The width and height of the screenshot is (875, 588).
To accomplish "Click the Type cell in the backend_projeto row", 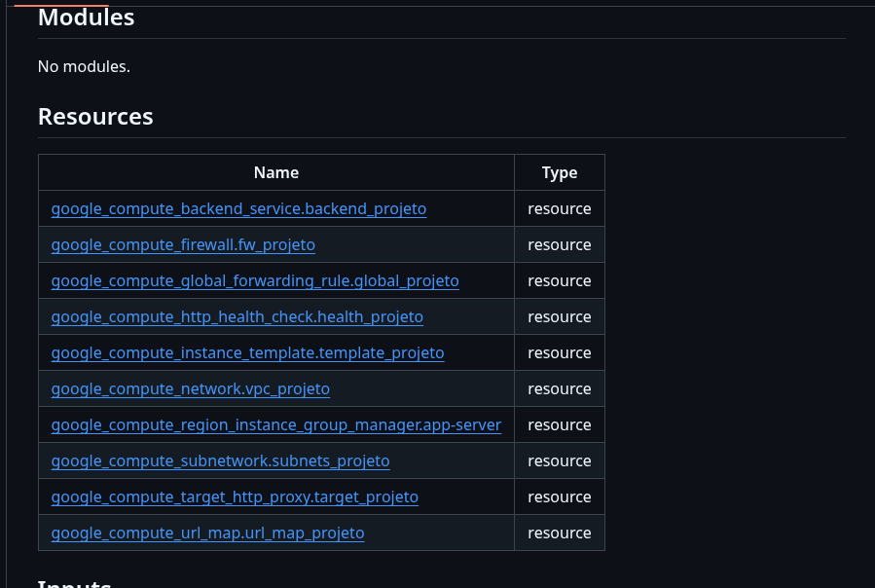I will 560,208.
